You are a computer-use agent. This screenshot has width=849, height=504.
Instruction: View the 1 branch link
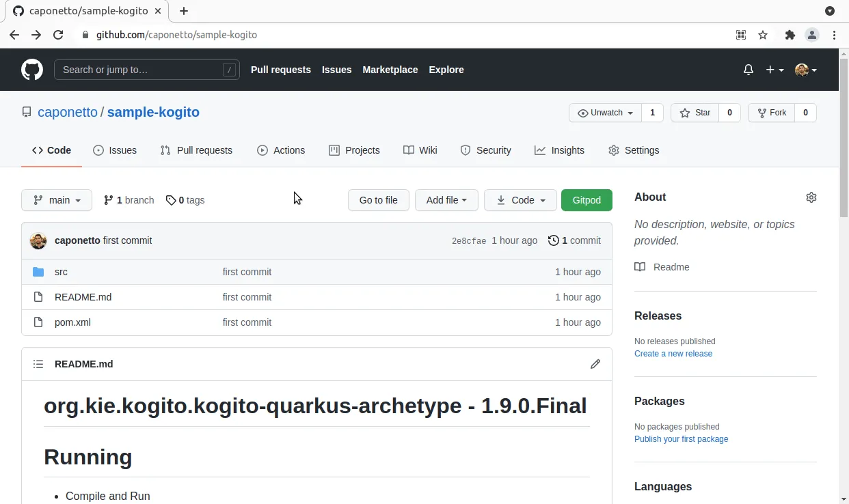point(129,200)
